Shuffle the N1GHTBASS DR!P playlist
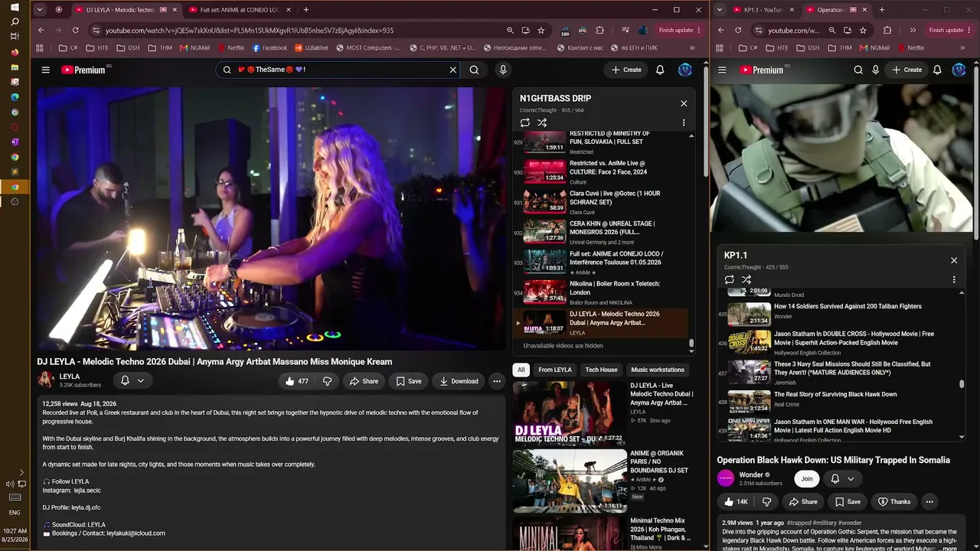This screenshot has height=551, width=980. pos(542,122)
